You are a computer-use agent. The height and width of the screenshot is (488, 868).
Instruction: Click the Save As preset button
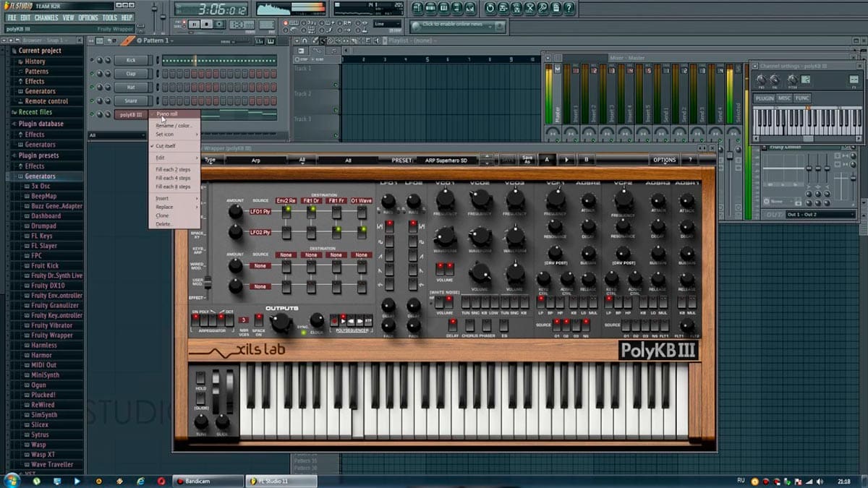pyautogui.click(x=527, y=160)
